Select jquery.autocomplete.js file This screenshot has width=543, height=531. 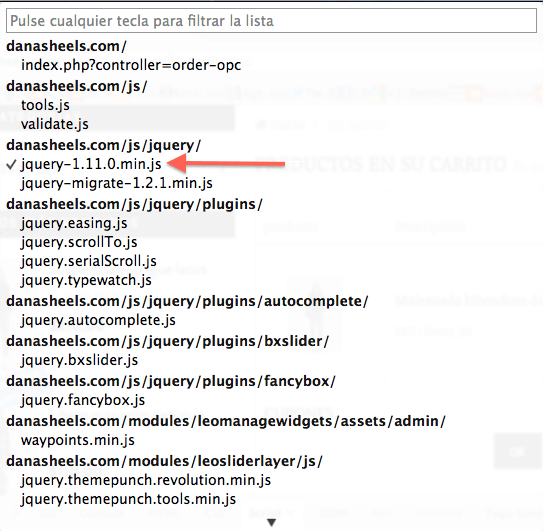point(98,320)
